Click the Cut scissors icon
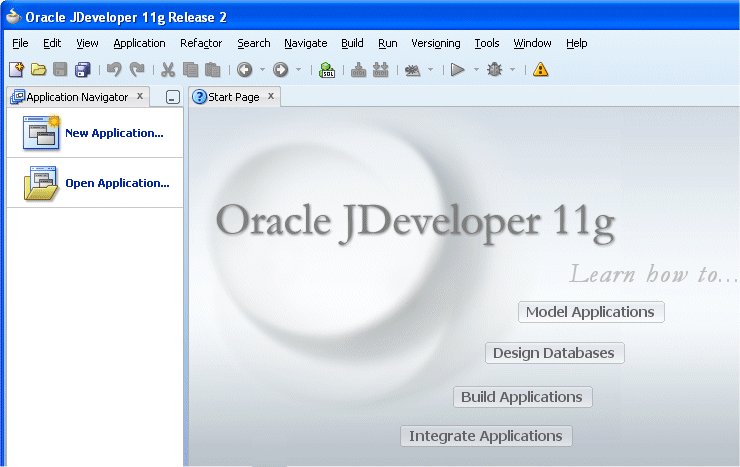The width and height of the screenshot is (740, 467). [x=167, y=70]
